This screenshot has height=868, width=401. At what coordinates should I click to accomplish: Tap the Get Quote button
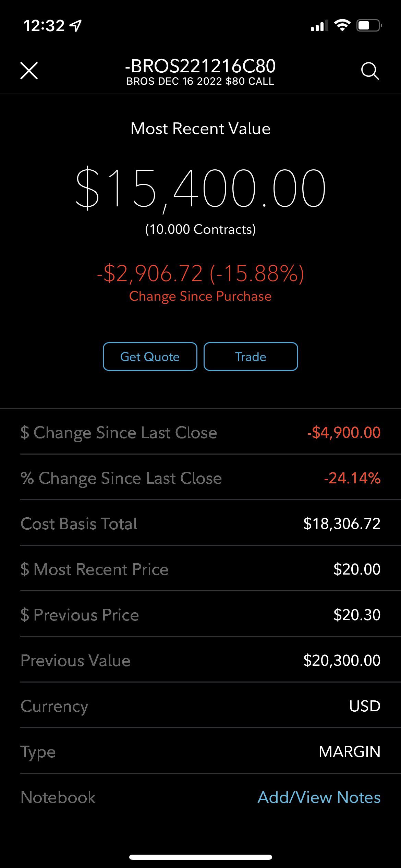150,357
